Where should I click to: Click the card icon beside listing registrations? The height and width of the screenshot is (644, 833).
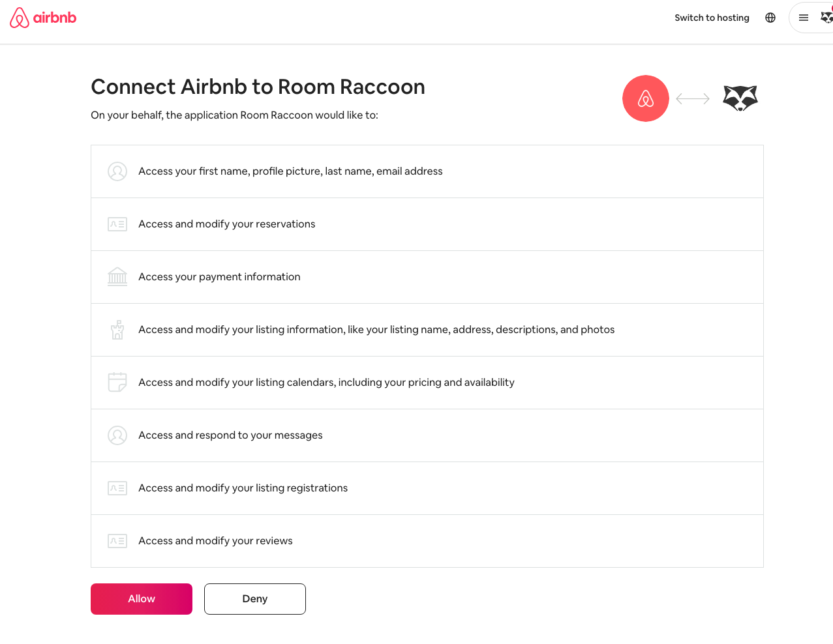[117, 488]
